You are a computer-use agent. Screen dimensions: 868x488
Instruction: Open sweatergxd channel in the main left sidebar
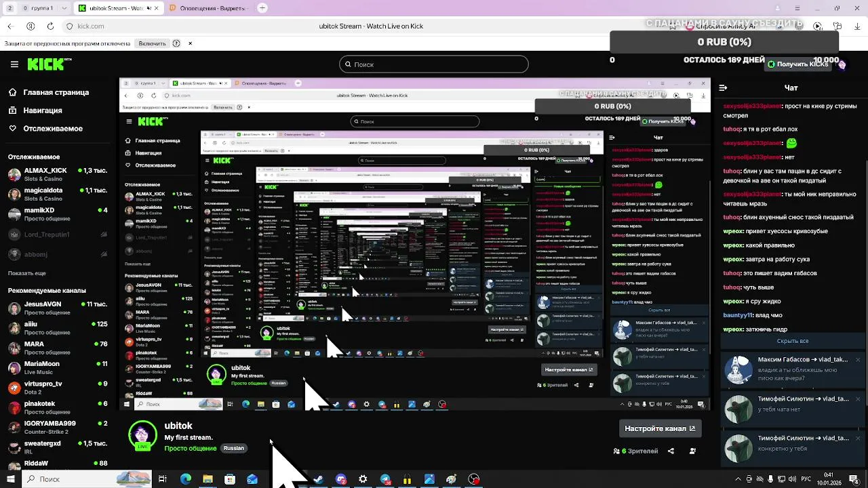pyautogui.click(x=58, y=447)
